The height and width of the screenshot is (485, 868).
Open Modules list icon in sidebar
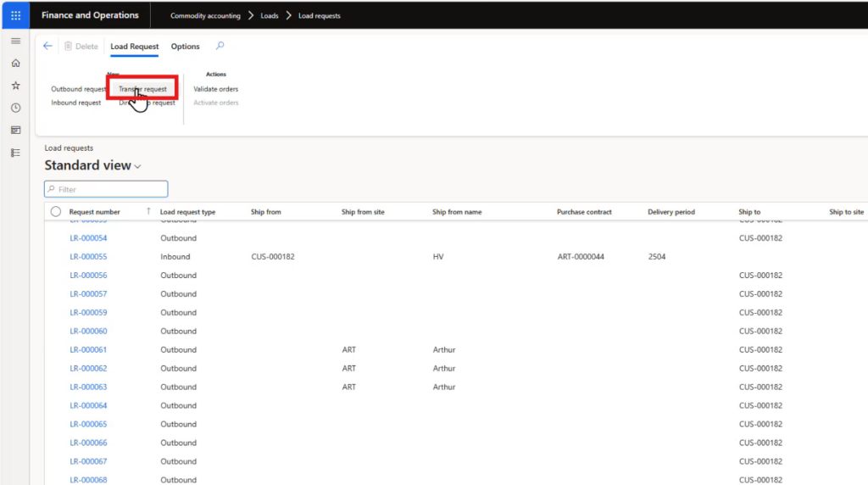[15, 153]
